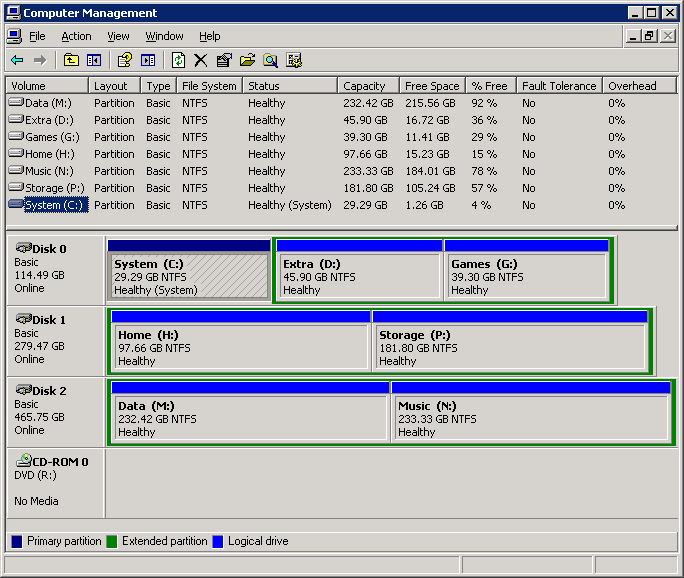Click the Search magnifier toolbar icon
The width and height of the screenshot is (684, 578).
[270, 60]
